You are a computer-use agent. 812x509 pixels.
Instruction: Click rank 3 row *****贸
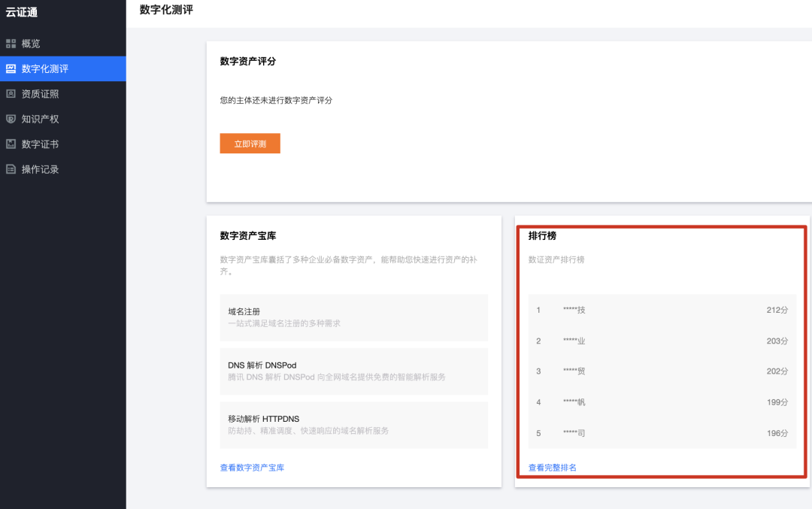point(662,371)
